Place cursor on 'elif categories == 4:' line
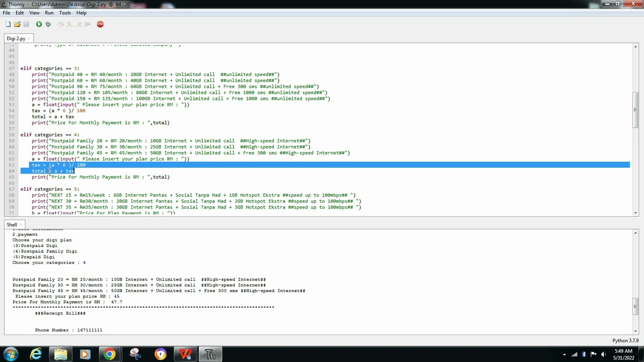 point(50,135)
